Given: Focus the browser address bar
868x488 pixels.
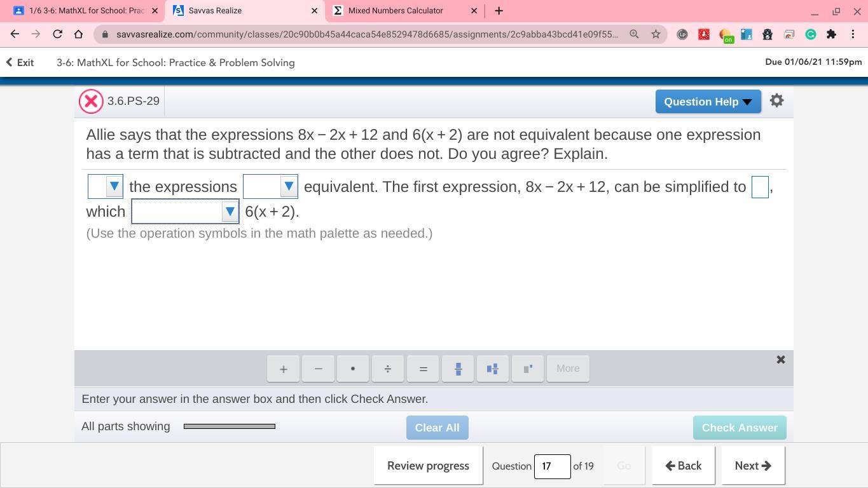Looking at the screenshot, I should pyautogui.click(x=367, y=34).
